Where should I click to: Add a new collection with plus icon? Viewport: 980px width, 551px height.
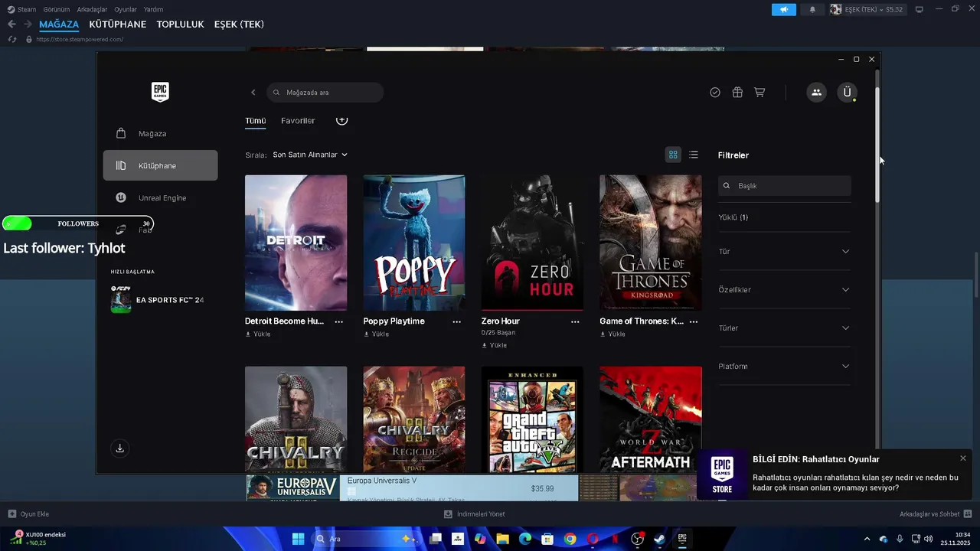pyautogui.click(x=342, y=120)
